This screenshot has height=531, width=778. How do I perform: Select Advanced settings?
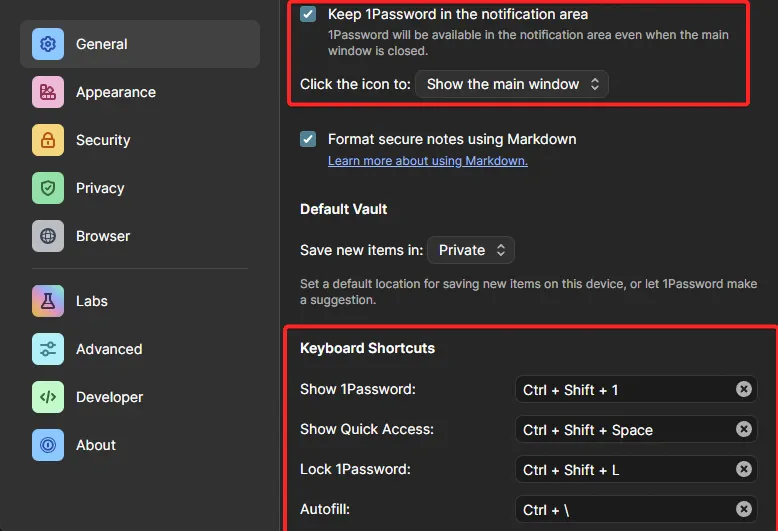coord(140,349)
